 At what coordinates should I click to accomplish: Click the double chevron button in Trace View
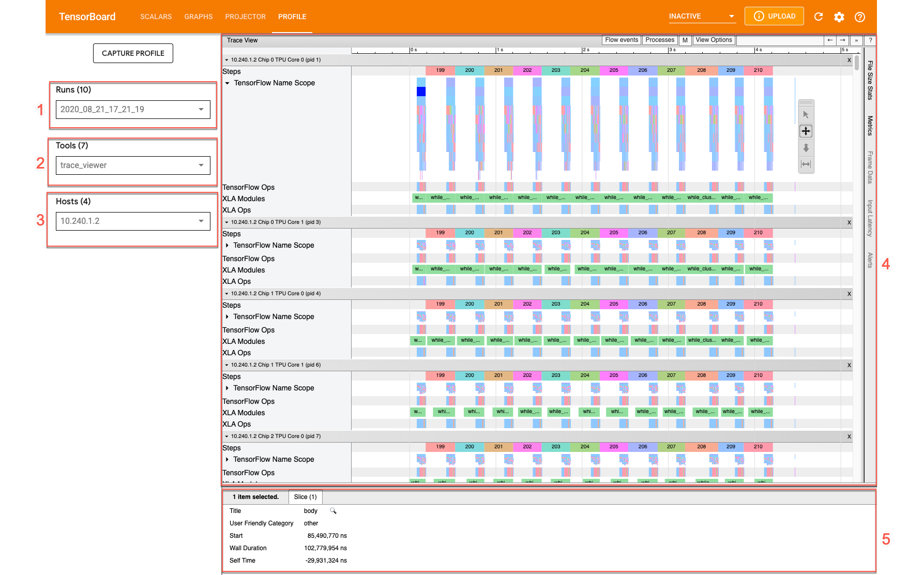coord(856,40)
